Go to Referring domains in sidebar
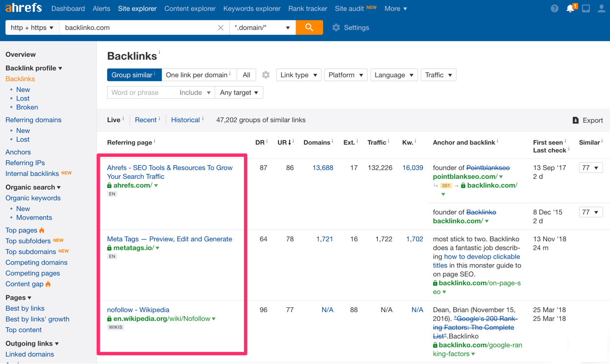610x364 pixels. pyautogui.click(x=33, y=120)
